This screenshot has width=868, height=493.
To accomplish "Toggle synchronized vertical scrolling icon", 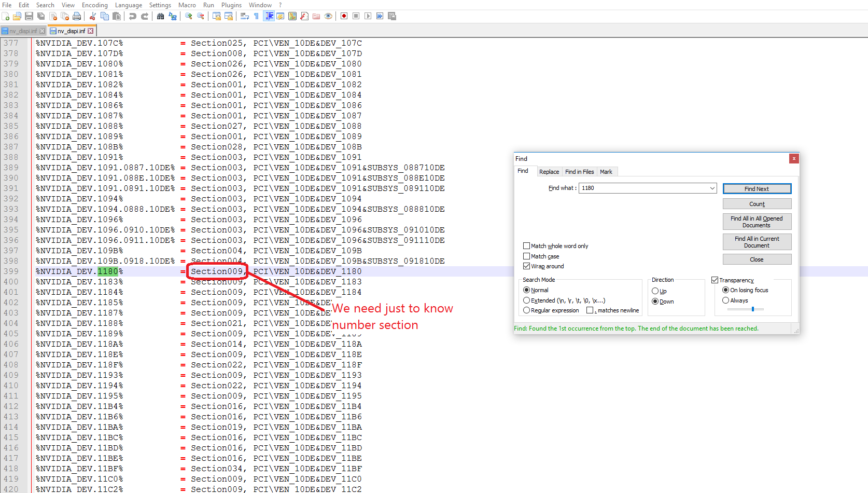I will pos(217,16).
